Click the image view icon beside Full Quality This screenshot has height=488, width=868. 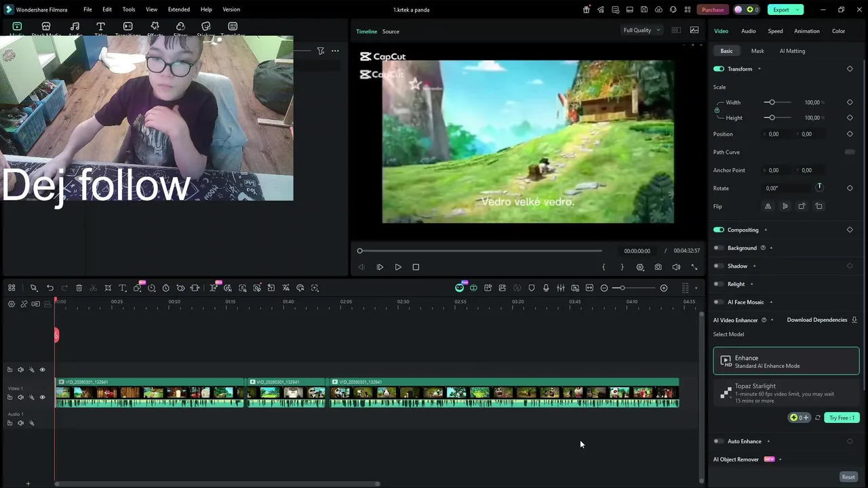click(694, 30)
